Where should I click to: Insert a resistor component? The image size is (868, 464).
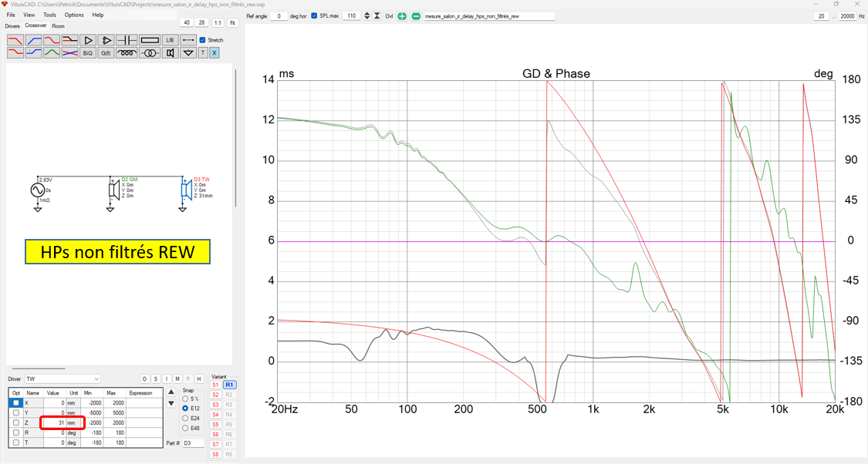pos(150,40)
